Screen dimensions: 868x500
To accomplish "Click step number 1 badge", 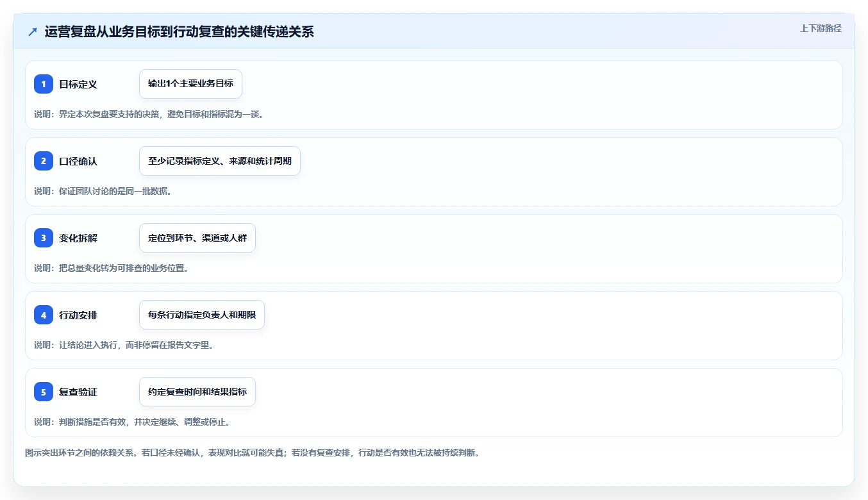I will 44,84.
